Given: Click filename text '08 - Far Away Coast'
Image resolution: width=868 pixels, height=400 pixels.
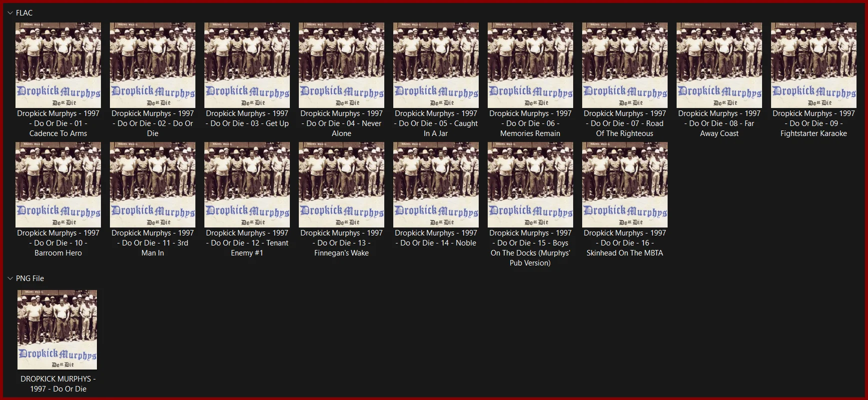Looking at the screenshot, I should tap(719, 123).
